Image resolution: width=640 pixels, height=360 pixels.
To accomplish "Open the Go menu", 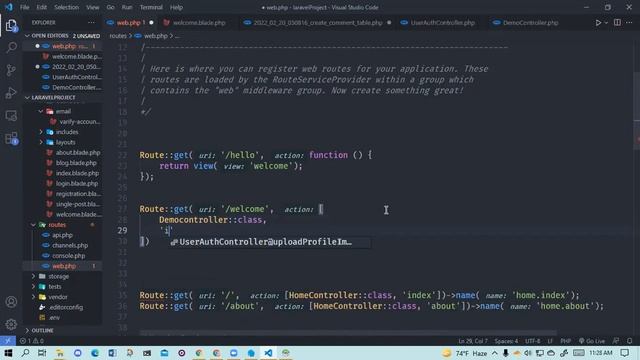I will (x=110, y=7).
